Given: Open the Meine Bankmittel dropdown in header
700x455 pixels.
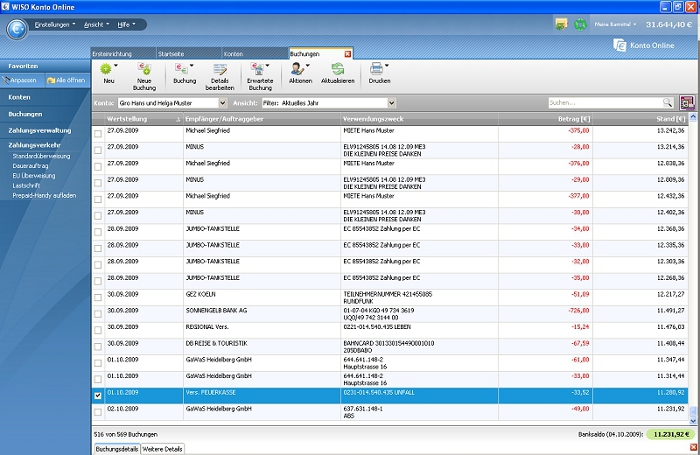Looking at the screenshot, I should 615,25.
